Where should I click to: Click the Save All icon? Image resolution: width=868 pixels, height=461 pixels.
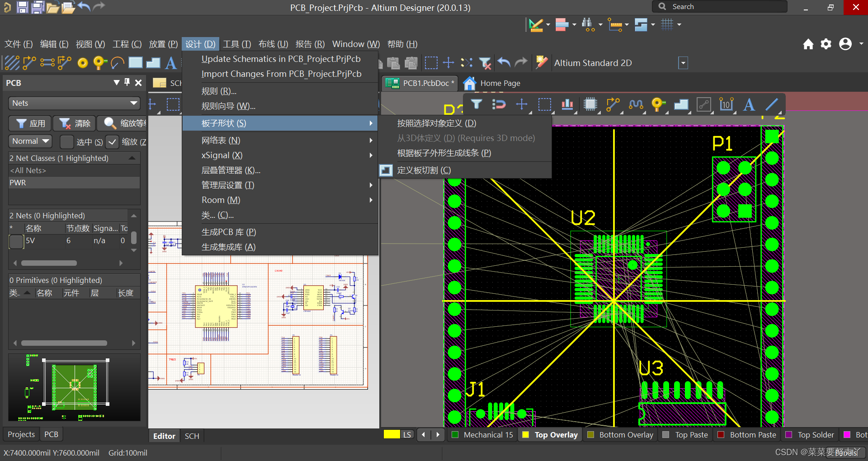(x=38, y=7)
